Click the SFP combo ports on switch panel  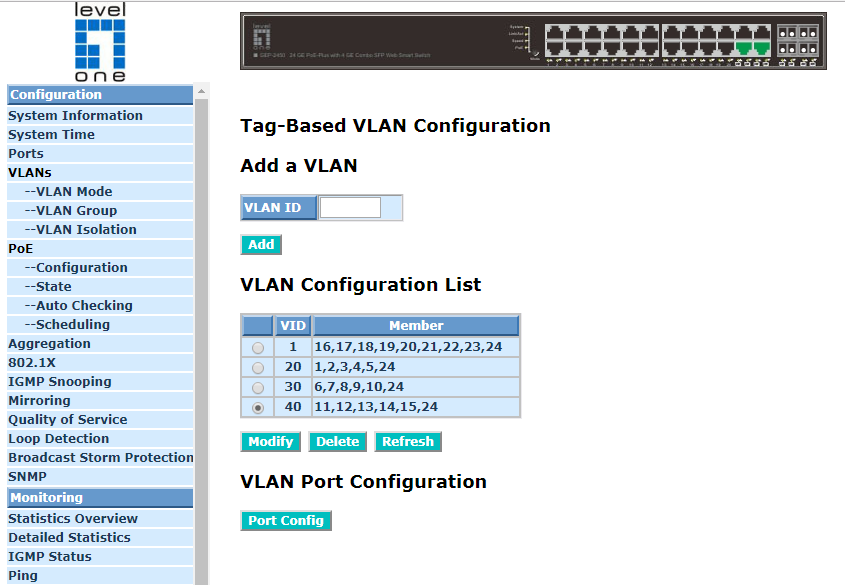[x=798, y=40]
